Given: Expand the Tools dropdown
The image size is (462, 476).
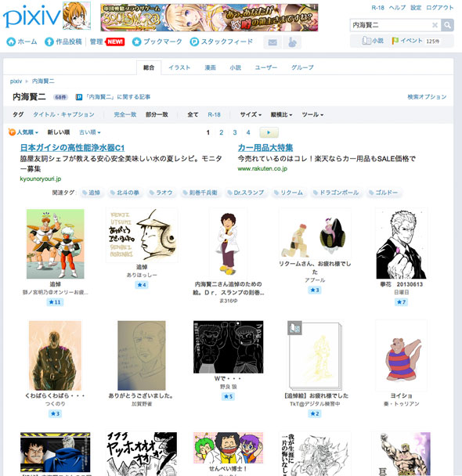Looking at the screenshot, I should point(312,115).
